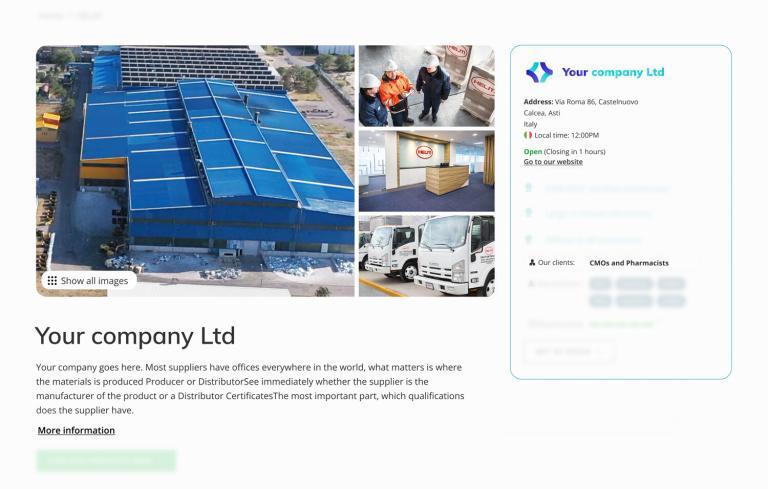
Task: Click the company description paragraph
Action: pos(250,389)
